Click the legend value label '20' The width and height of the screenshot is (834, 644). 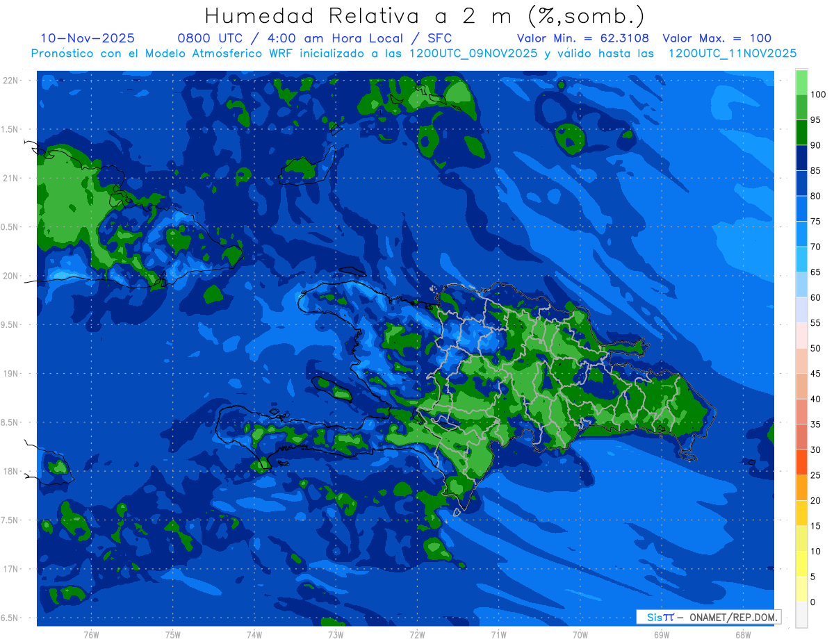pos(815,500)
